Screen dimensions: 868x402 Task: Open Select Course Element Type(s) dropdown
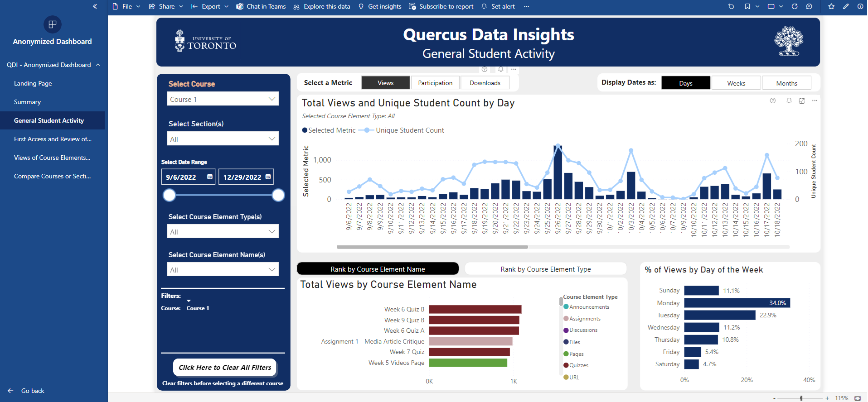[x=223, y=232]
